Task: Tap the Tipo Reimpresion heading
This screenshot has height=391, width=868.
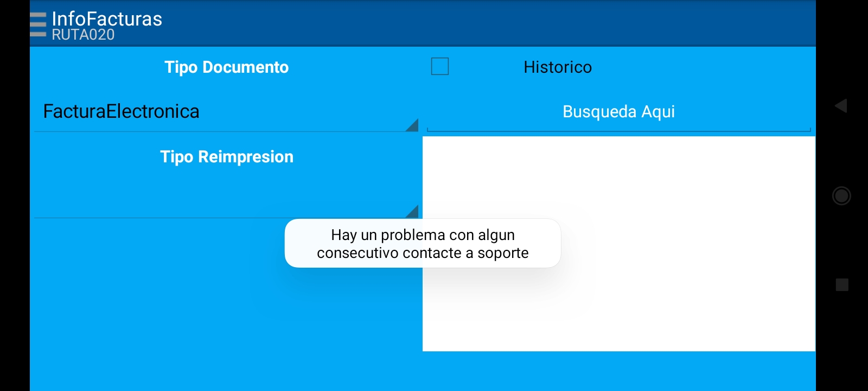Action: pos(226,157)
